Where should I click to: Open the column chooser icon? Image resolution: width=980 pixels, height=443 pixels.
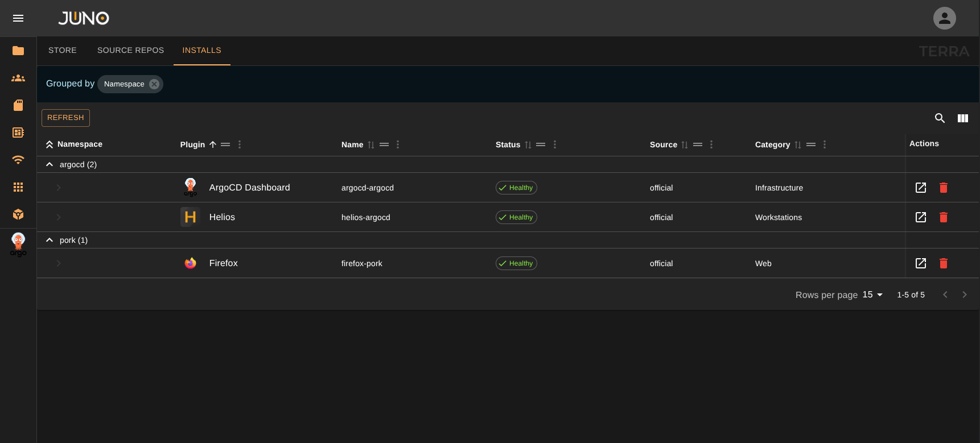(x=962, y=118)
